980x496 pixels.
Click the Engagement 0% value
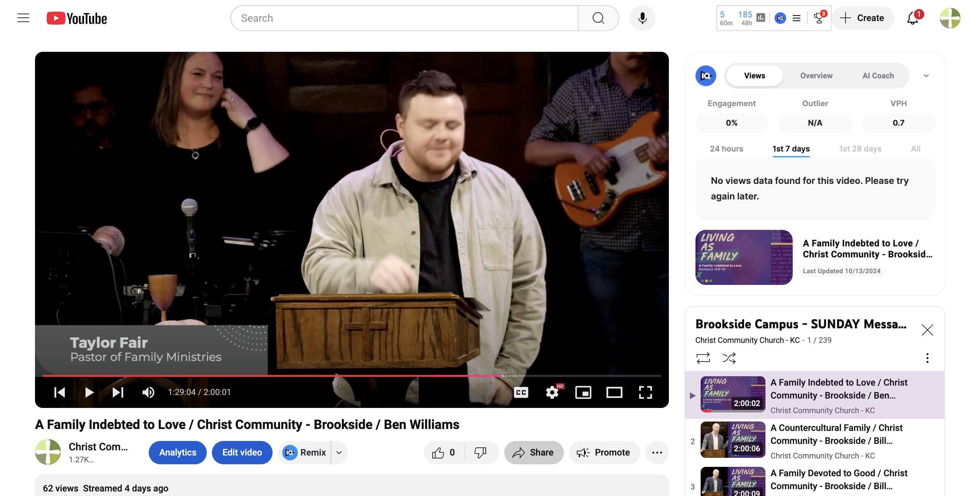coord(731,123)
